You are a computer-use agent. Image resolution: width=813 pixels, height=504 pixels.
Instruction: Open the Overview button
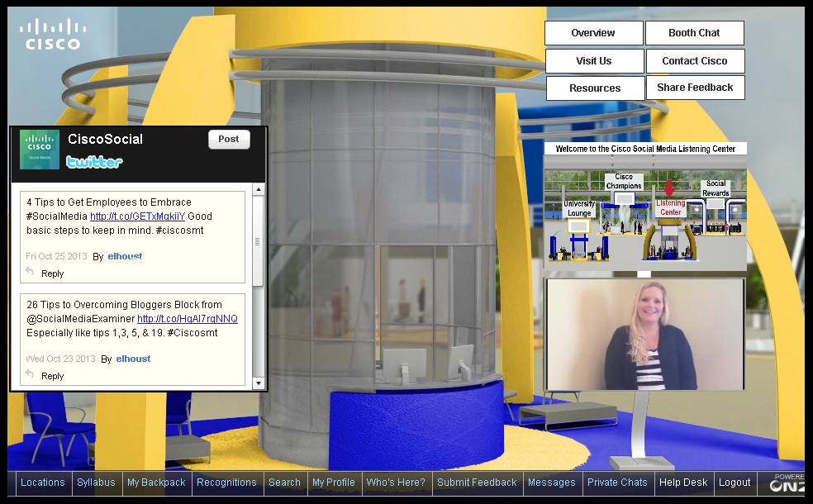tap(594, 33)
